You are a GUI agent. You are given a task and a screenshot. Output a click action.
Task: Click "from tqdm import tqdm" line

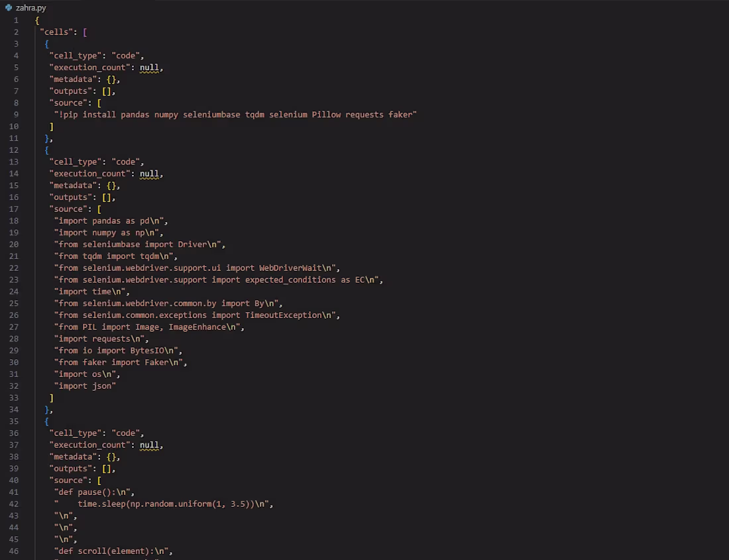point(116,256)
